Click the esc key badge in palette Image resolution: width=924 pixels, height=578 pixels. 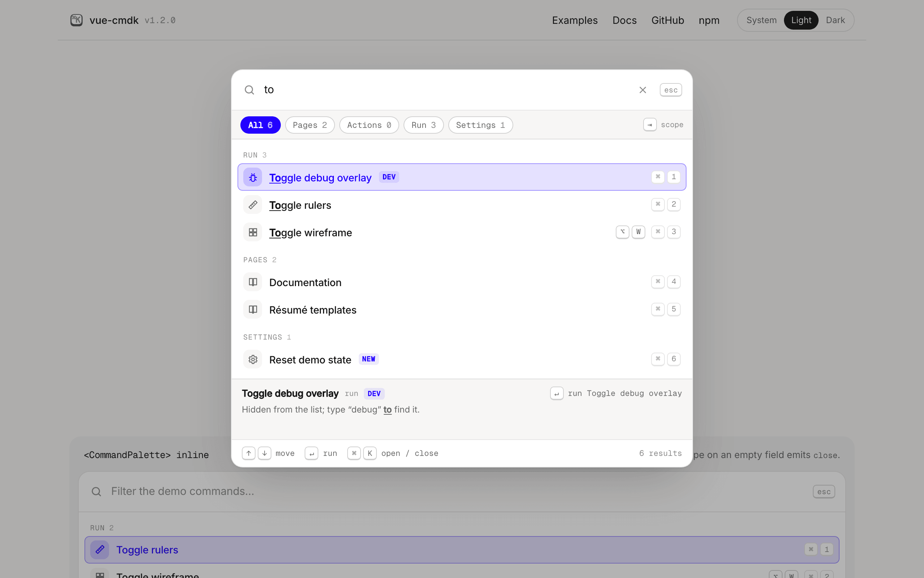tap(671, 90)
